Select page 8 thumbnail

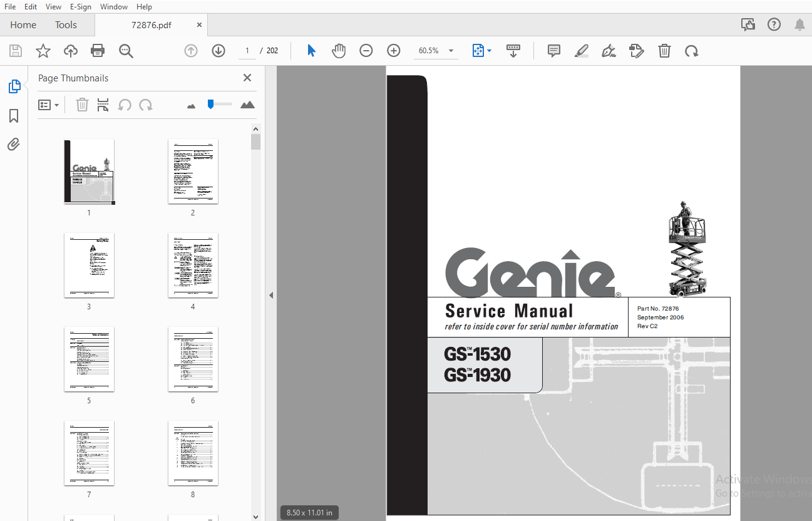click(193, 453)
